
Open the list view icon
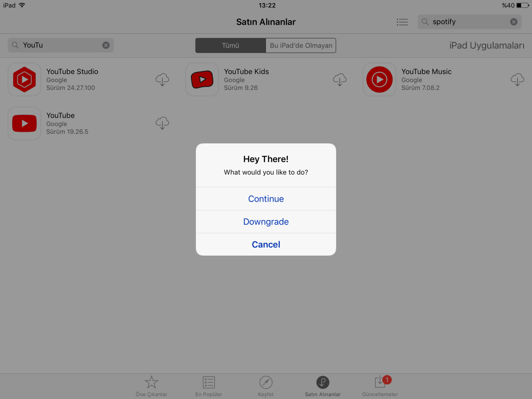point(402,22)
